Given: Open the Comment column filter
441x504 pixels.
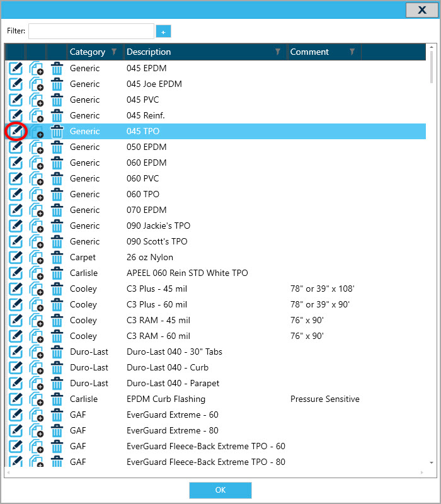Looking at the screenshot, I should [352, 52].
